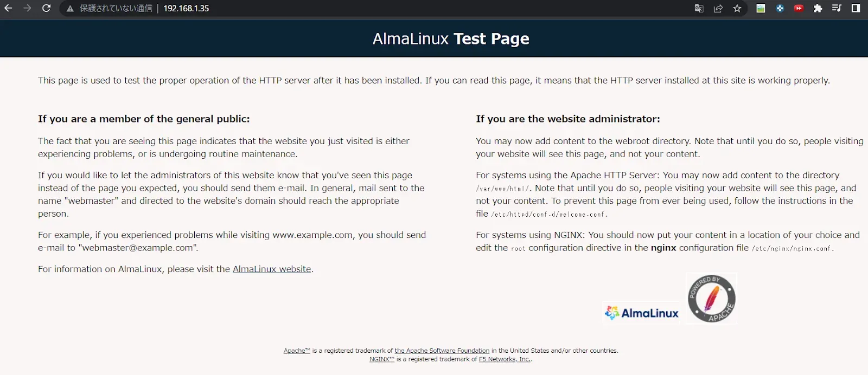
Task: Toggle the browser side panel
Action: (856, 8)
